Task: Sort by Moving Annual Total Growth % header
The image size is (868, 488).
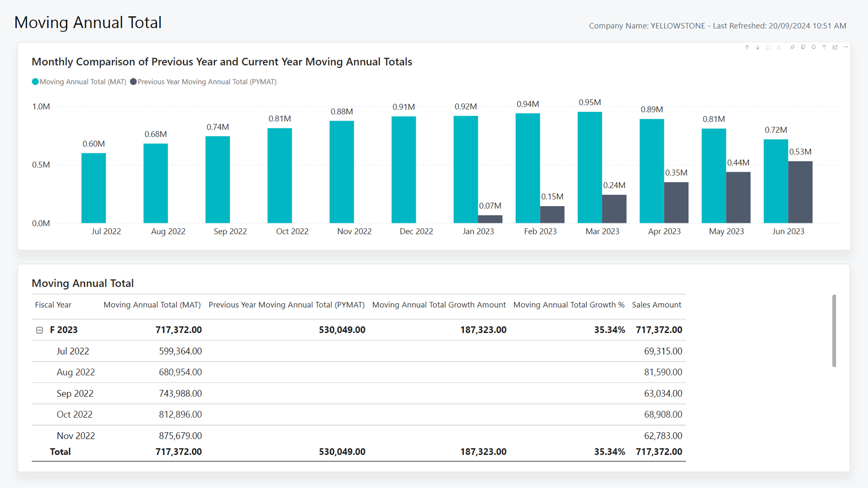Action: coord(569,305)
